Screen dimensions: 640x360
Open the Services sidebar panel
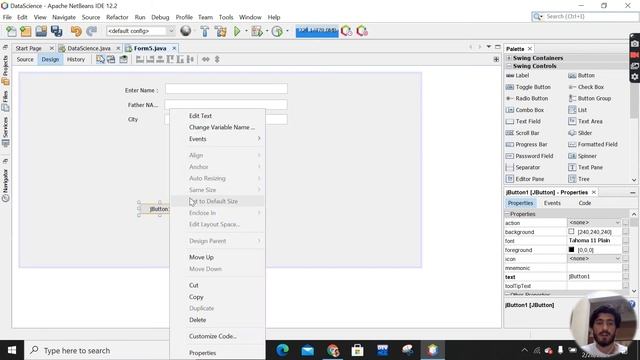point(5,131)
